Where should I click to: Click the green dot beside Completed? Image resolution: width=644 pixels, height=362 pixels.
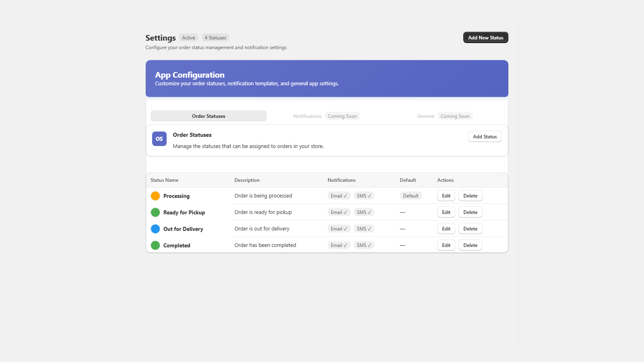[x=155, y=245]
